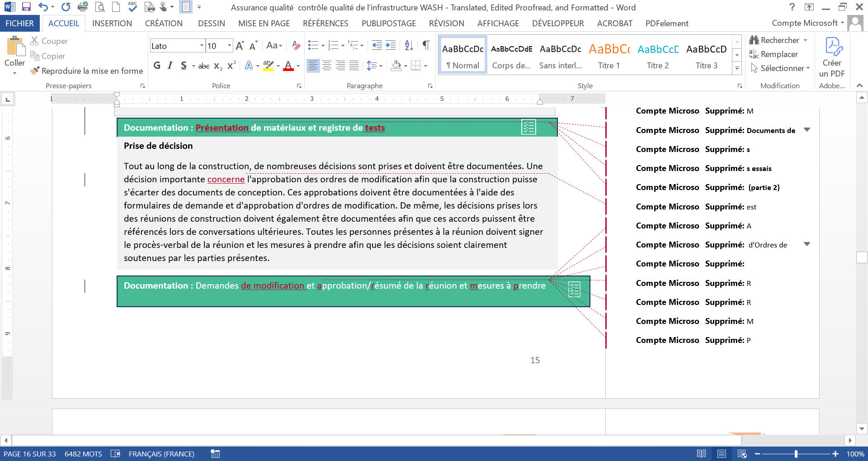Viewport: 868px width, 461px height.
Task: Decrease paragraph indent
Action: [x=377, y=45]
